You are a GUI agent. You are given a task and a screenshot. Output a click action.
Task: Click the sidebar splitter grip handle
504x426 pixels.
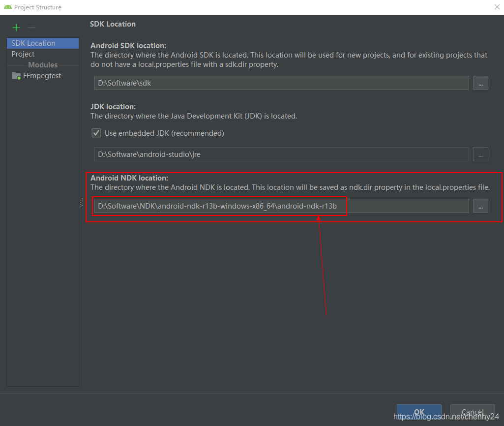(81, 202)
